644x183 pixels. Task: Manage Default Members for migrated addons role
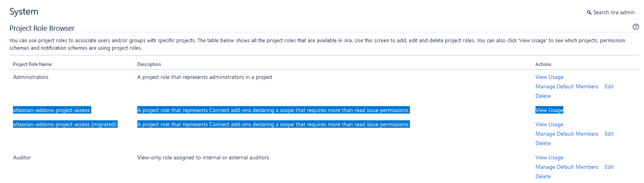[566, 134]
